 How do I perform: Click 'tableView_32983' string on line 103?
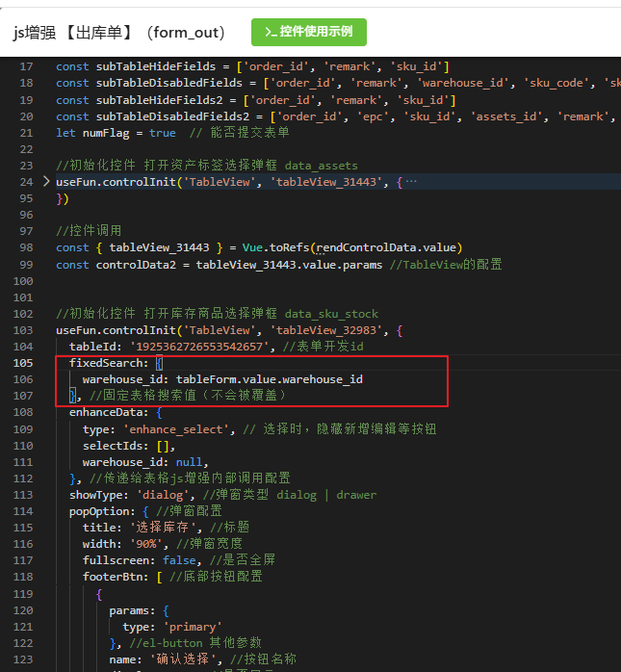326,330
